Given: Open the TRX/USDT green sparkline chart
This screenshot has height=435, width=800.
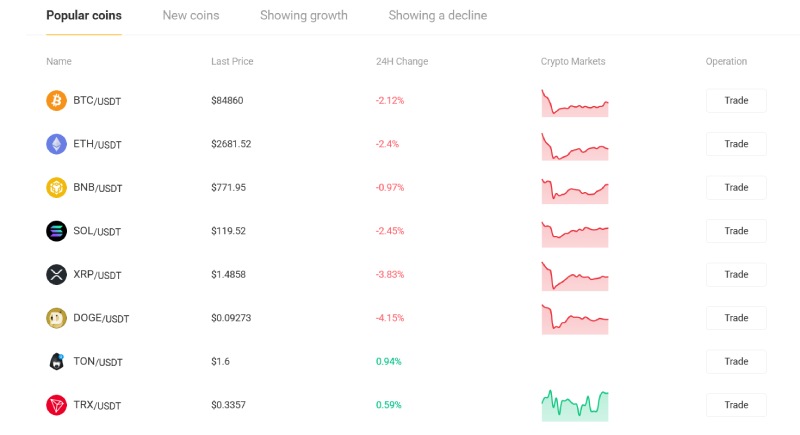Looking at the screenshot, I should tap(575, 405).
